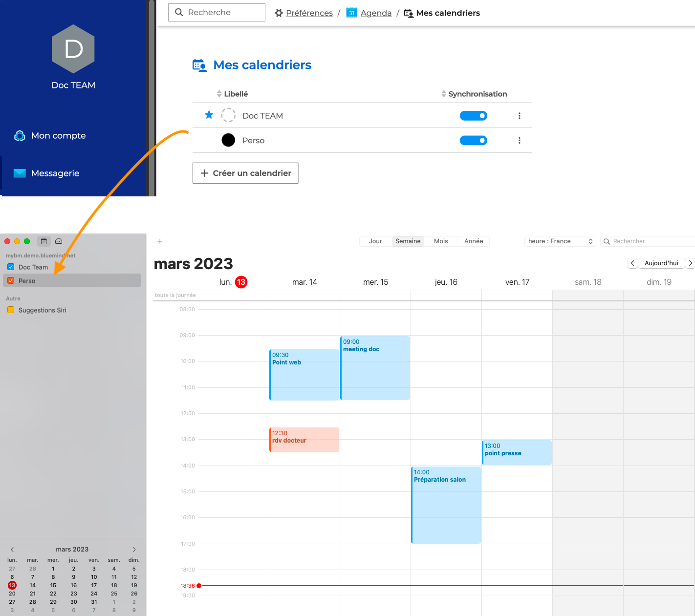This screenshot has width=695, height=616.
Task: Click the Créer un calendrier button
Action: [245, 173]
